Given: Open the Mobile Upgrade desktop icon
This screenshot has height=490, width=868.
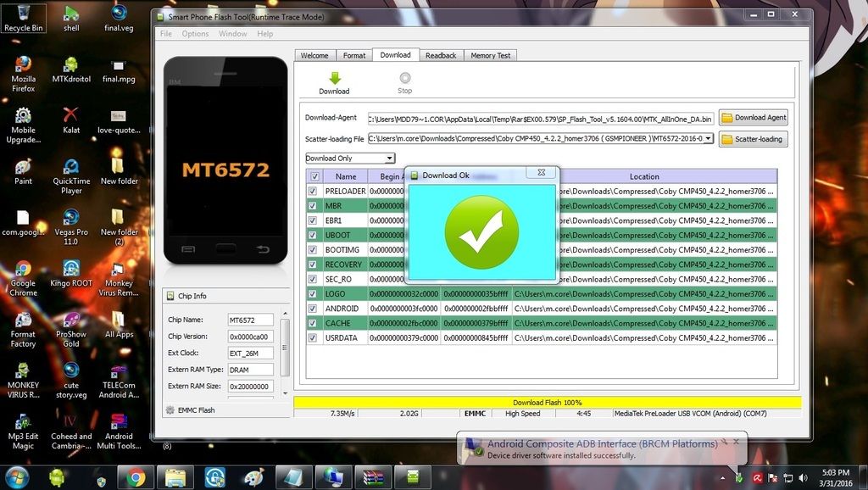Looking at the screenshot, I should click(x=23, y=125).
